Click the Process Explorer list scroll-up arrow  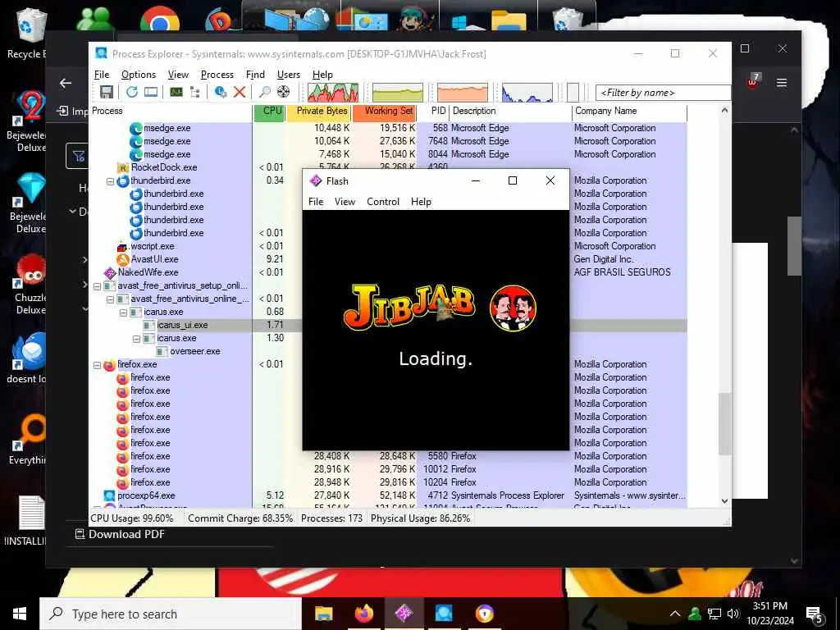(724, 111)
